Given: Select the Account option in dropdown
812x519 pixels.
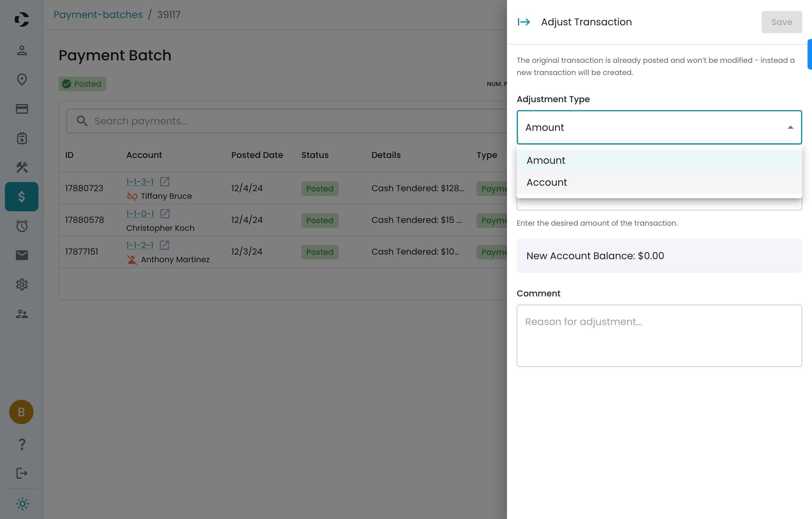Looking at the screenshot, I should tap(546, 182).
